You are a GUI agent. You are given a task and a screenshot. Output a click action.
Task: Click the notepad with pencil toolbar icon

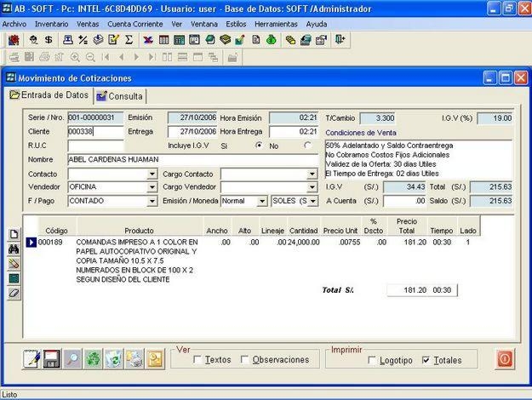pyautogui.click(x=113, y=40)
